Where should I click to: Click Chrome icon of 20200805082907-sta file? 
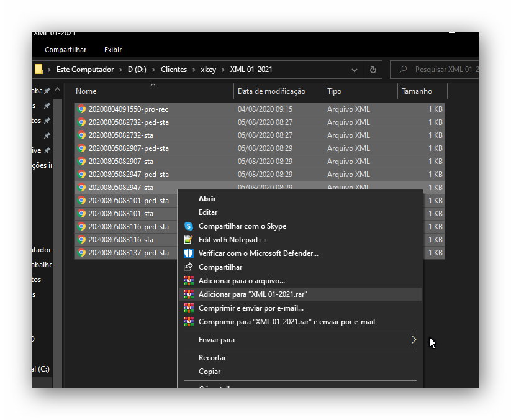(81, 162)
